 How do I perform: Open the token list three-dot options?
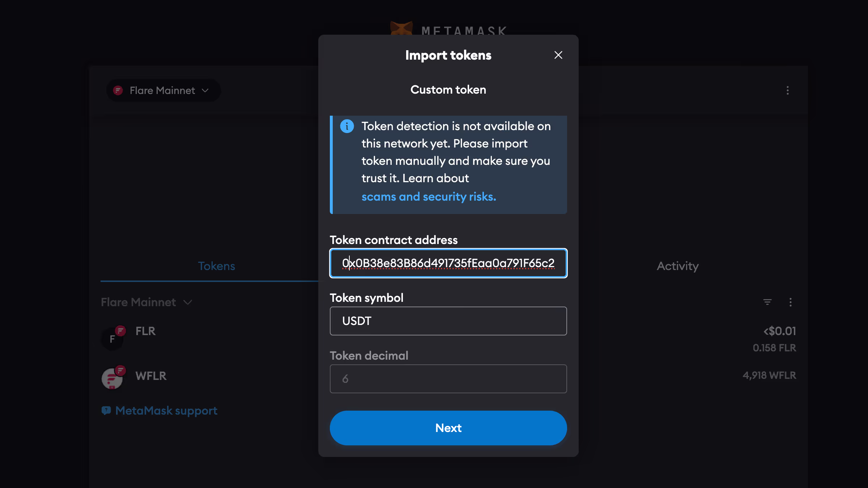point(790,302)
